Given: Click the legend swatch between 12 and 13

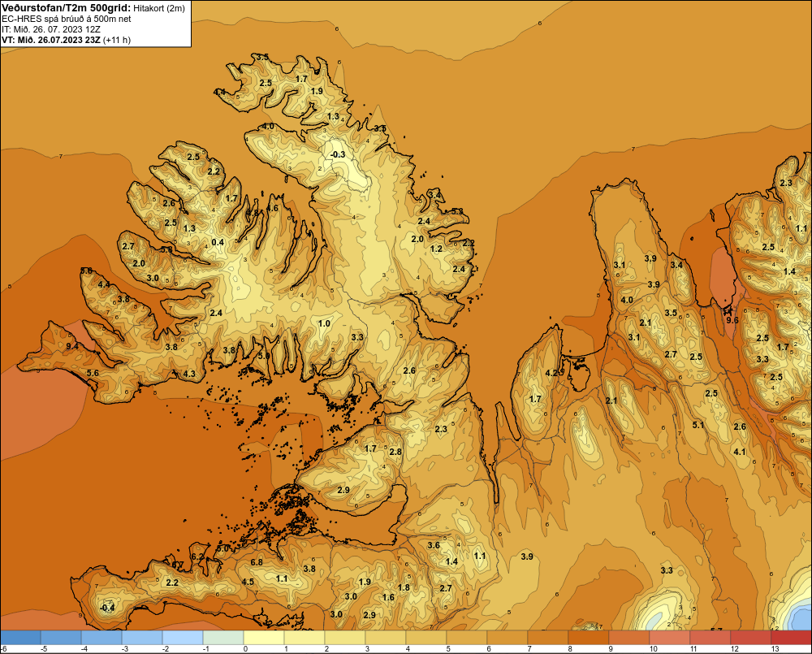Looking at the screenshot, I should coord(751,638).
